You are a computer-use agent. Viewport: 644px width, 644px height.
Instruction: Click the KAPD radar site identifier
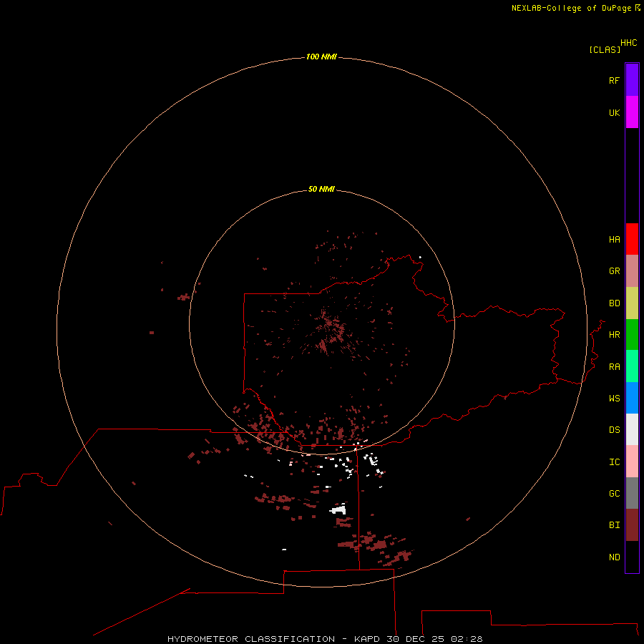tap(367, 639)
